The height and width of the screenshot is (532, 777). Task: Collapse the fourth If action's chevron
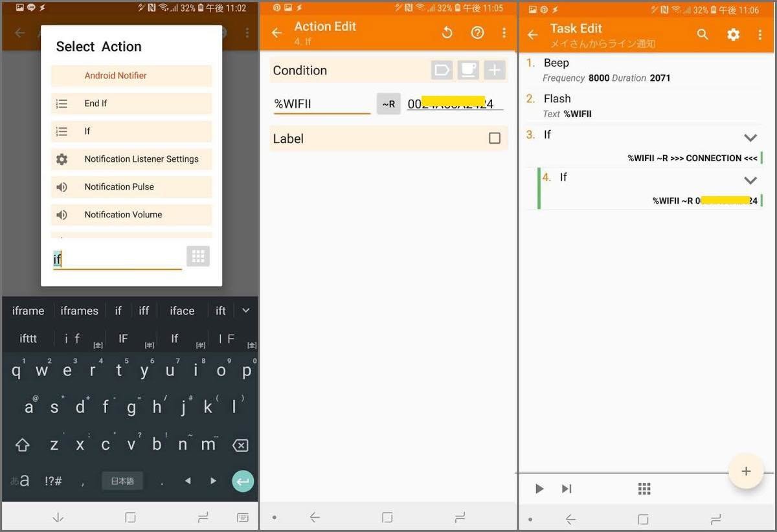click(750, 180)
